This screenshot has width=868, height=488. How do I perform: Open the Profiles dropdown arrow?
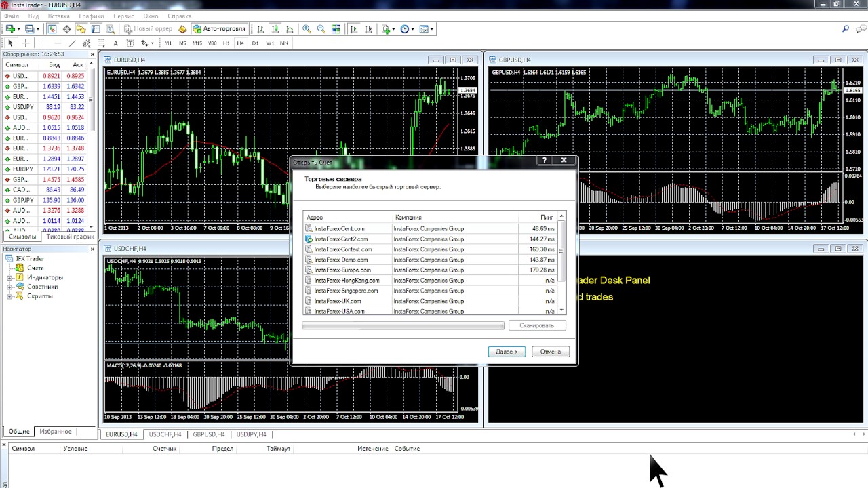[38, 29]
